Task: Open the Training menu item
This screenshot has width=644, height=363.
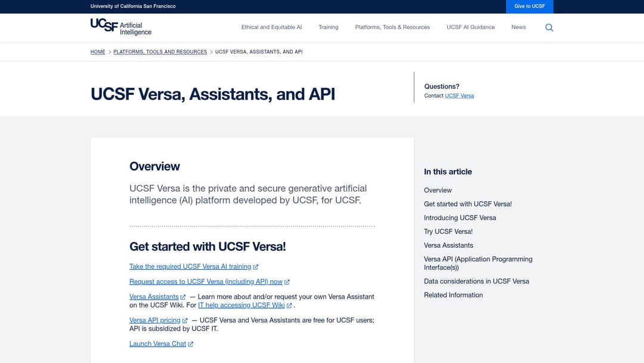Action: [329, 27]
